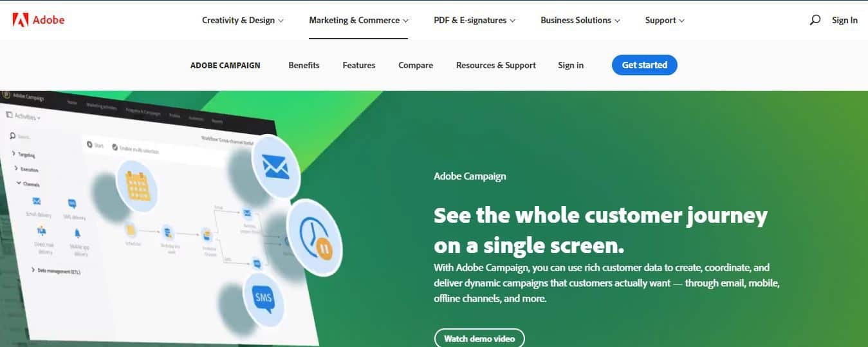This screenshot has width=868, height=347.
Task: Click the large email envelope bubble icon
Action: pos(275,167)
